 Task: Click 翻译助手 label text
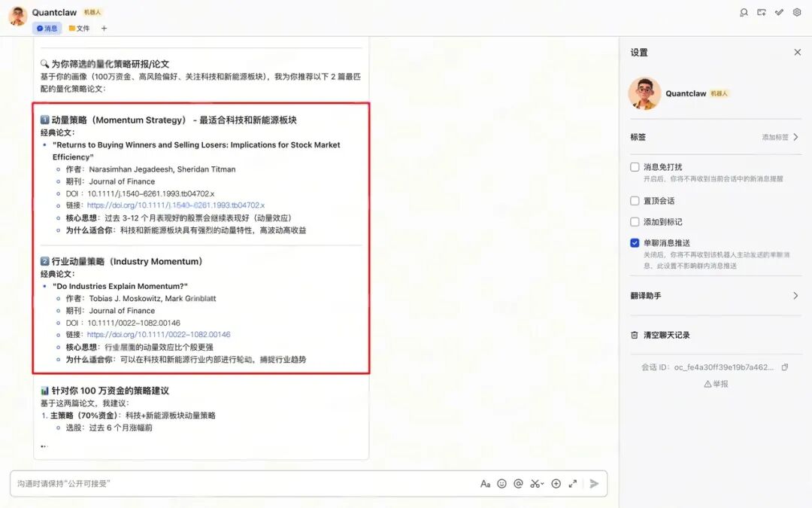tap(646, 296)
